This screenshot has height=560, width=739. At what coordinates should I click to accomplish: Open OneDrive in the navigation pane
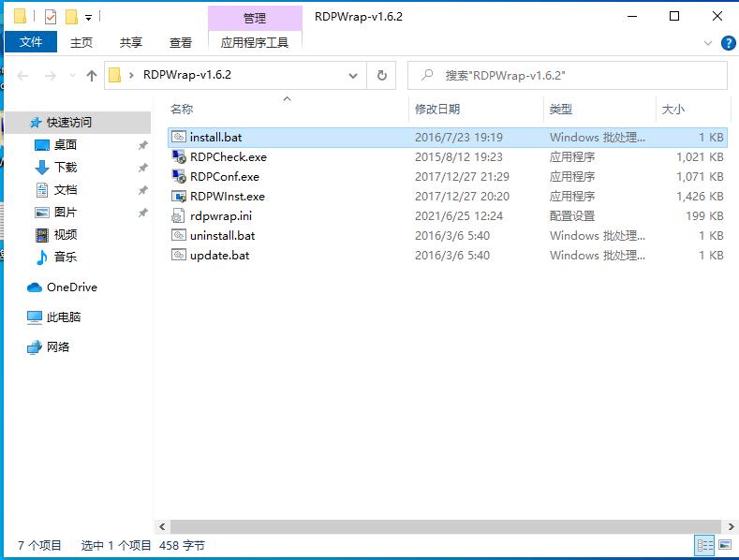pyautogui.click(x=71, y=287)
